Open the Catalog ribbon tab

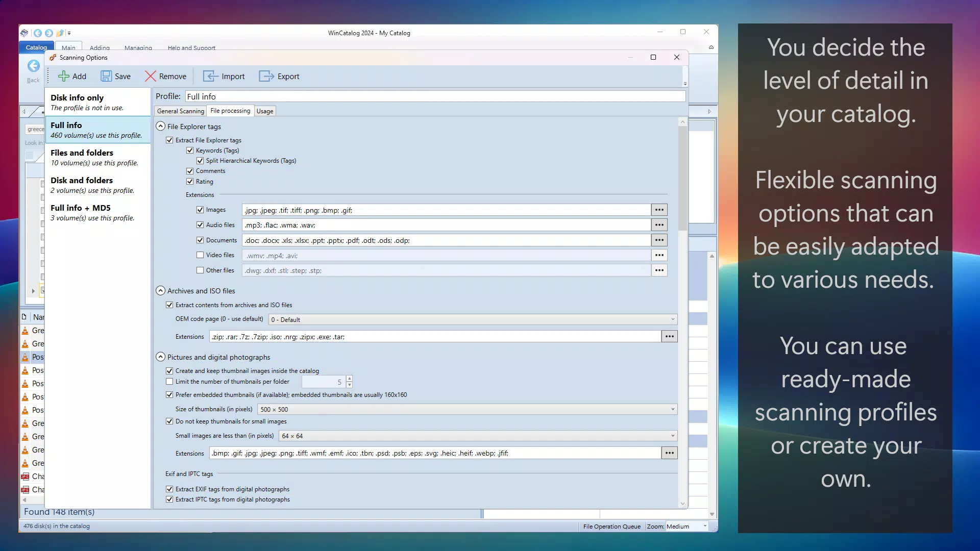pyautogui.click(x=36, y=47)
